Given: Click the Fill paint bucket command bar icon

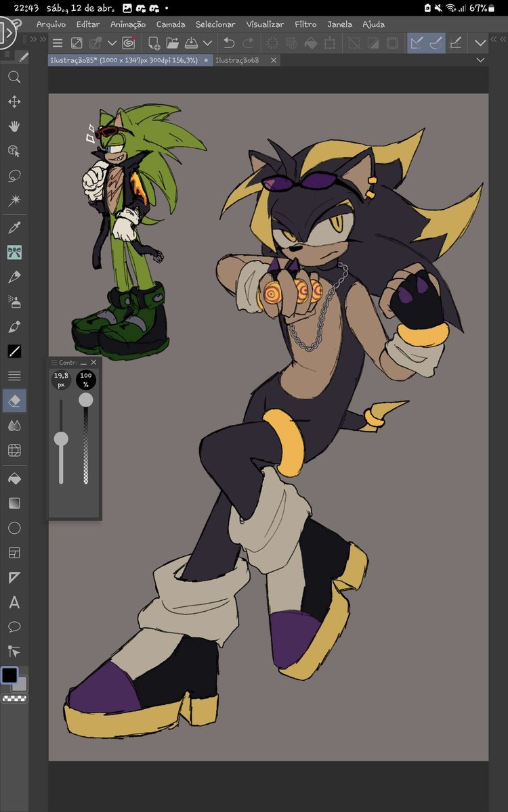Looking at the screenshot, I should pyautogui.click(x=311, y=43).
